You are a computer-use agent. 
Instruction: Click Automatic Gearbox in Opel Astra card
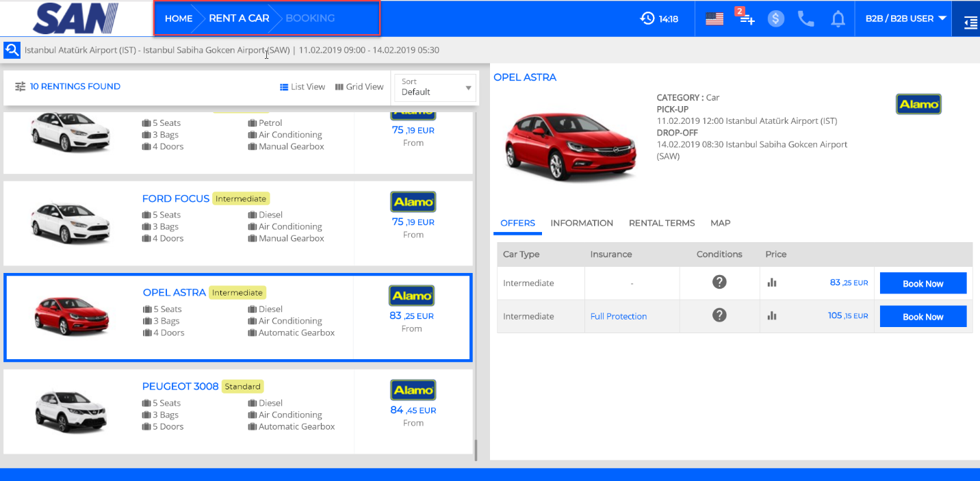(297, 333)
